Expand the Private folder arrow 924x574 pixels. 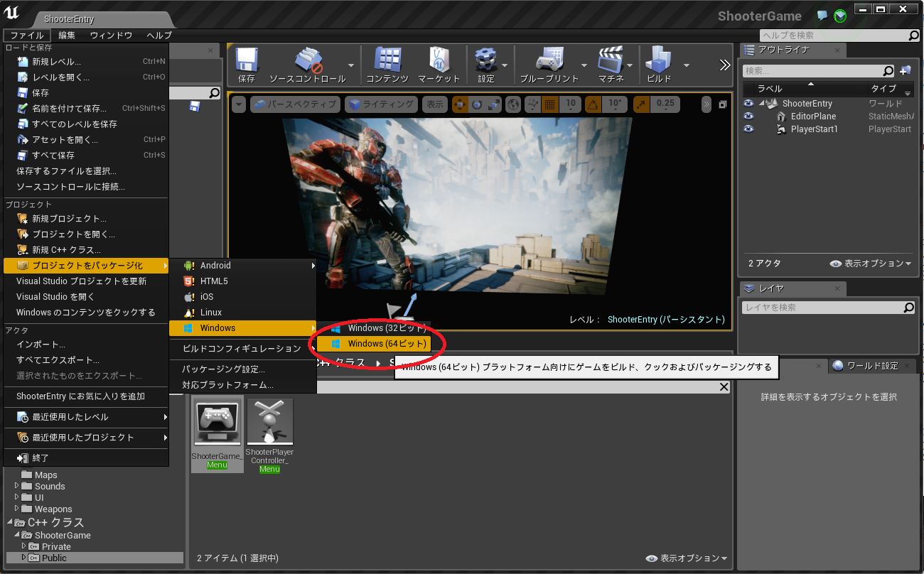[x=23, y=546]
